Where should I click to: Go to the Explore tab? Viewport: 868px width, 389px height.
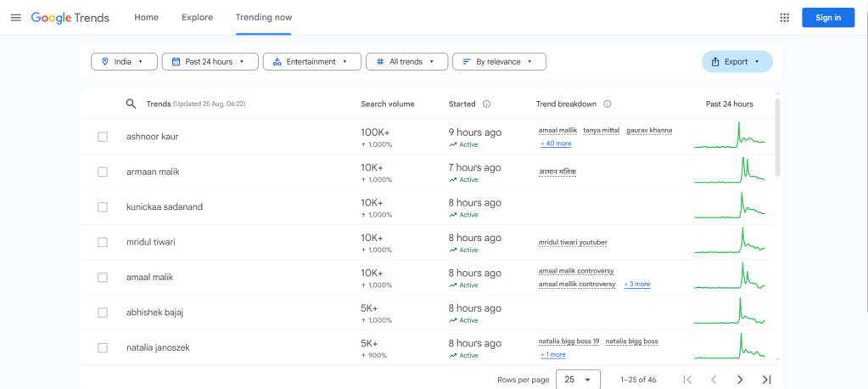coord(197,18)
